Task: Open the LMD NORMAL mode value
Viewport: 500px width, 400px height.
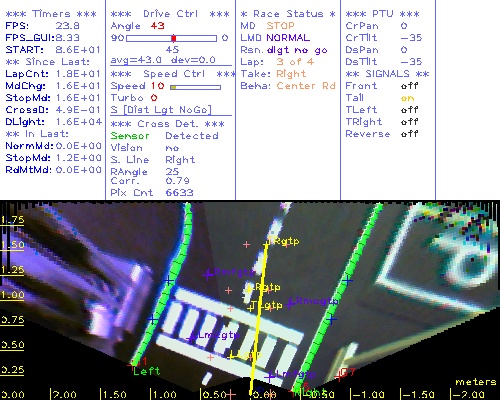Action: [x=288, y=38]
